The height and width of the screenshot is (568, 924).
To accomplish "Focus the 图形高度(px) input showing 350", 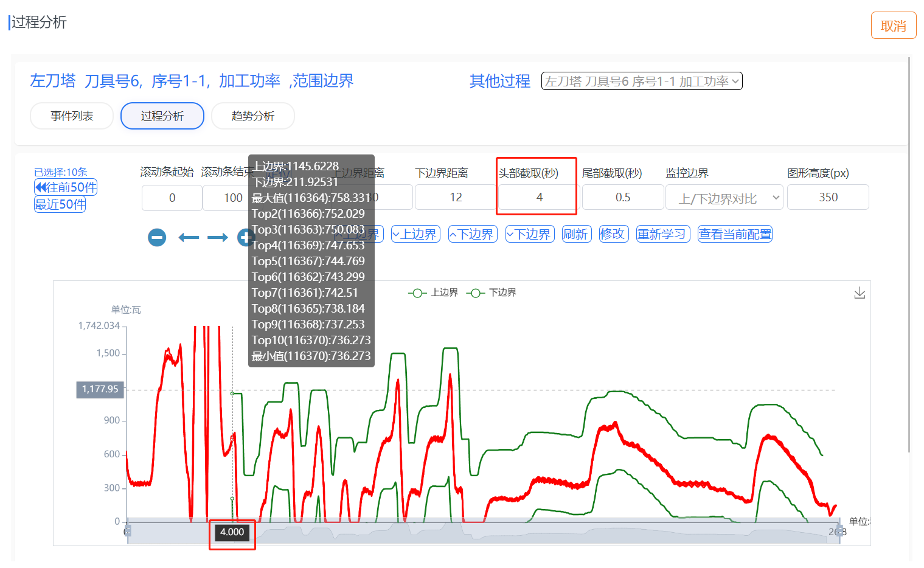I will [828, 198].
